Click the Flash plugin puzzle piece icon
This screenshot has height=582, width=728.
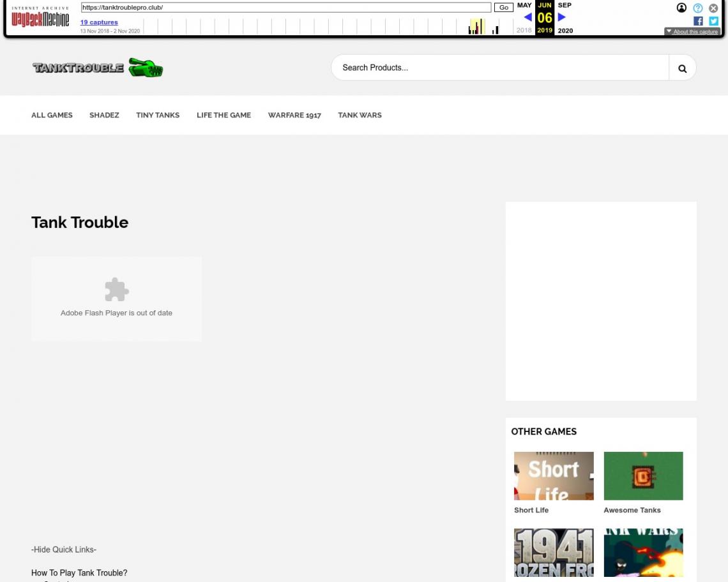pyautogui.click(x=116, y=290)
